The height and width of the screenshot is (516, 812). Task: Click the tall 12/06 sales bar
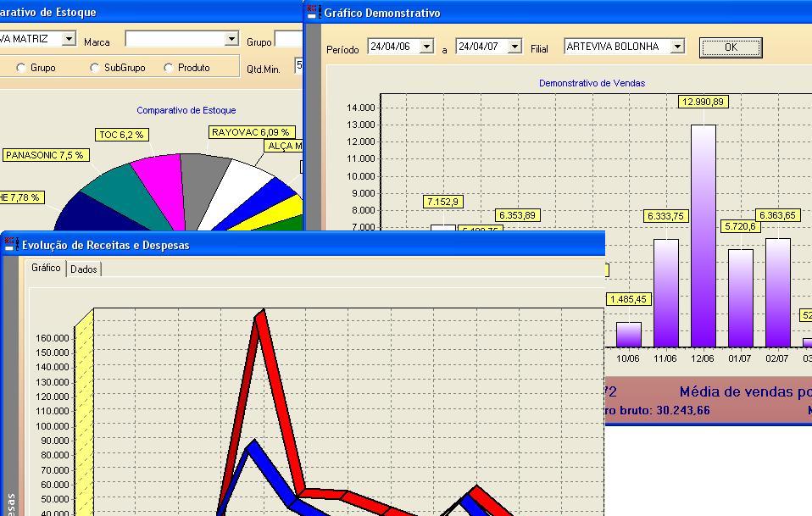click(x=703, y=237)
